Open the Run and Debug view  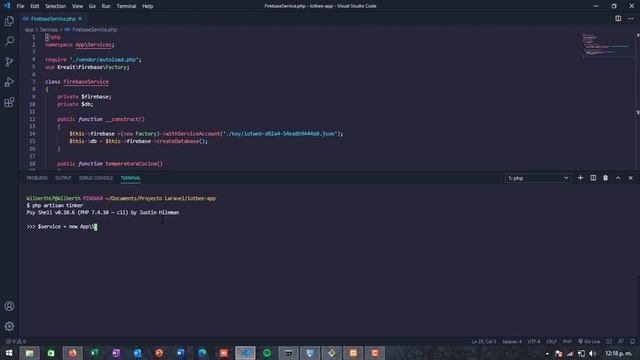pyautogui.click(x=9, y=82)
